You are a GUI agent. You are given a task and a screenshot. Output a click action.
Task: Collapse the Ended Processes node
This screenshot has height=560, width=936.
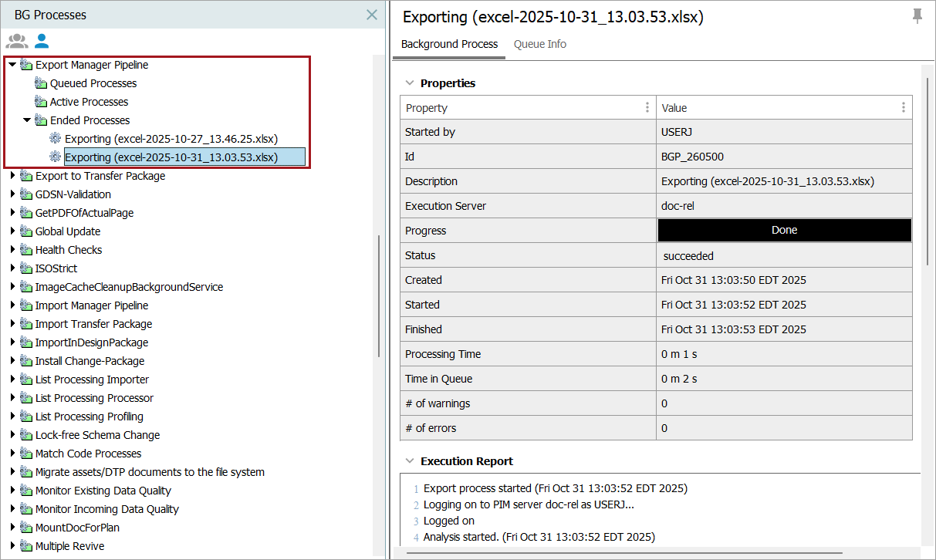[x=27, y=120]
